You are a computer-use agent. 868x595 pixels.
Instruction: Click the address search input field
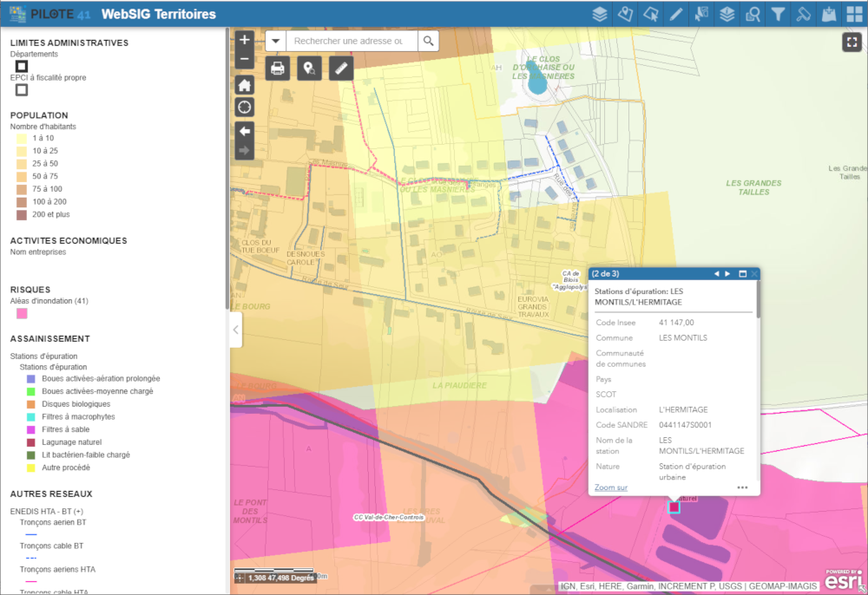coord(351,41)
